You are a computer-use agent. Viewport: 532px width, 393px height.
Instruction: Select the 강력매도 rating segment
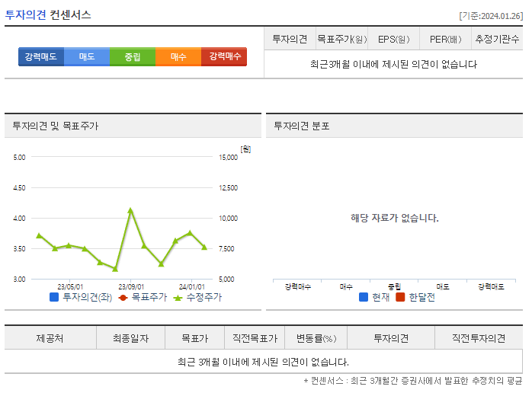pos(41,56)
